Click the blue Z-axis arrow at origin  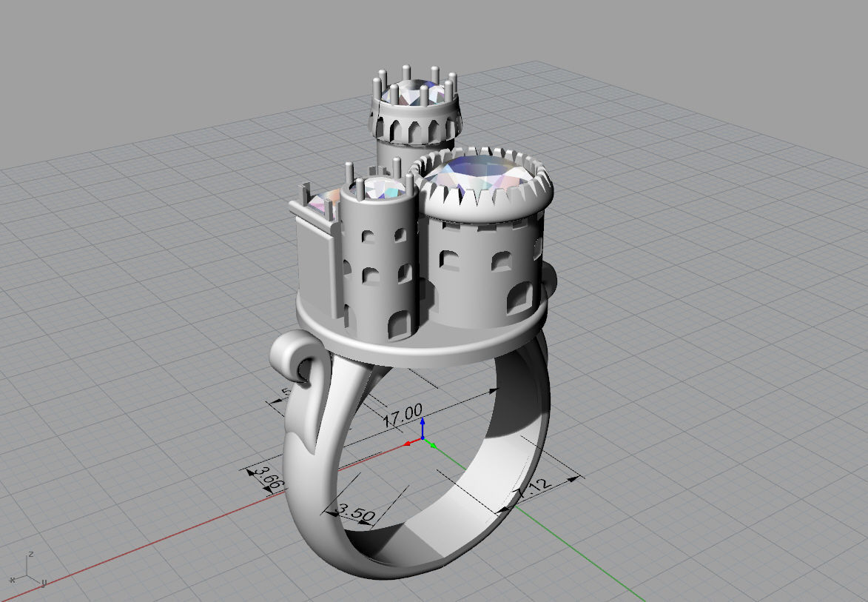click(x=423, y=427)
